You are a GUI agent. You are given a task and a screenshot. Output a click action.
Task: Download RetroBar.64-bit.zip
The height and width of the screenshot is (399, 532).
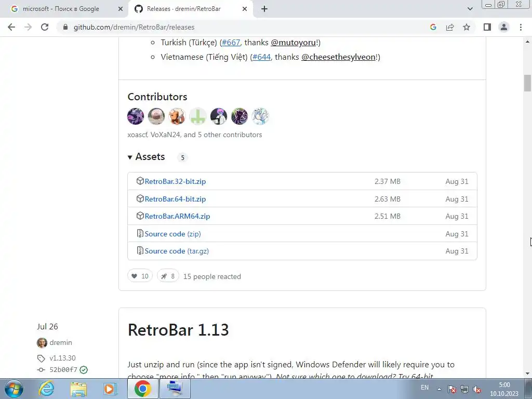pyautogui.click(x=175, y=199)
